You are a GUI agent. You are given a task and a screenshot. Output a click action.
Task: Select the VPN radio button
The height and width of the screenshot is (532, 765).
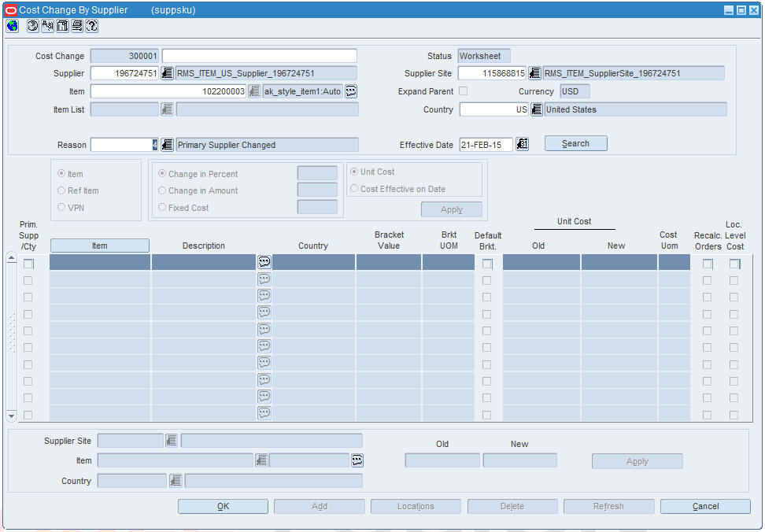click(61, 207)
